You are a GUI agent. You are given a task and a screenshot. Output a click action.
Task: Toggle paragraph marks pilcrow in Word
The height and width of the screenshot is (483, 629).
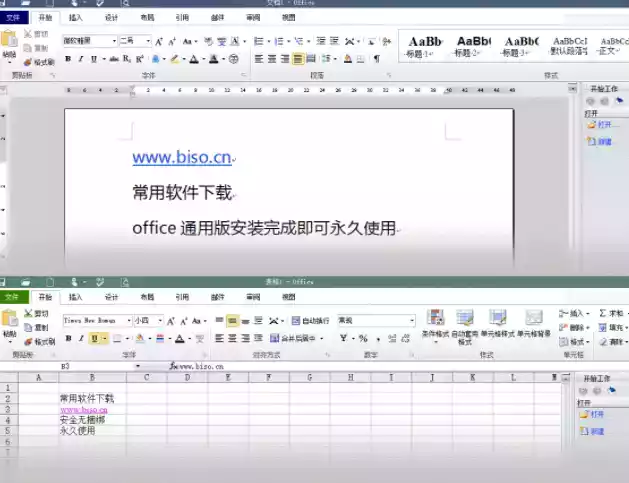(376, 59)
